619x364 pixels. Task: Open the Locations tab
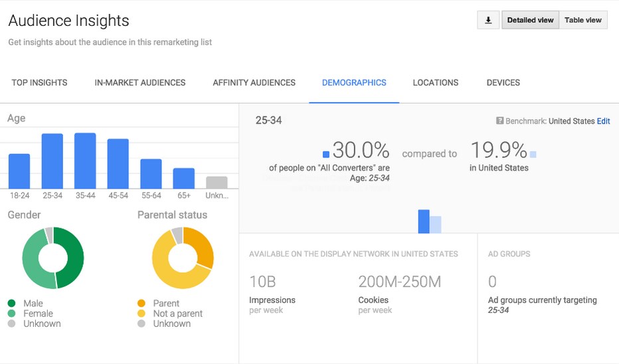coord(435,83)
